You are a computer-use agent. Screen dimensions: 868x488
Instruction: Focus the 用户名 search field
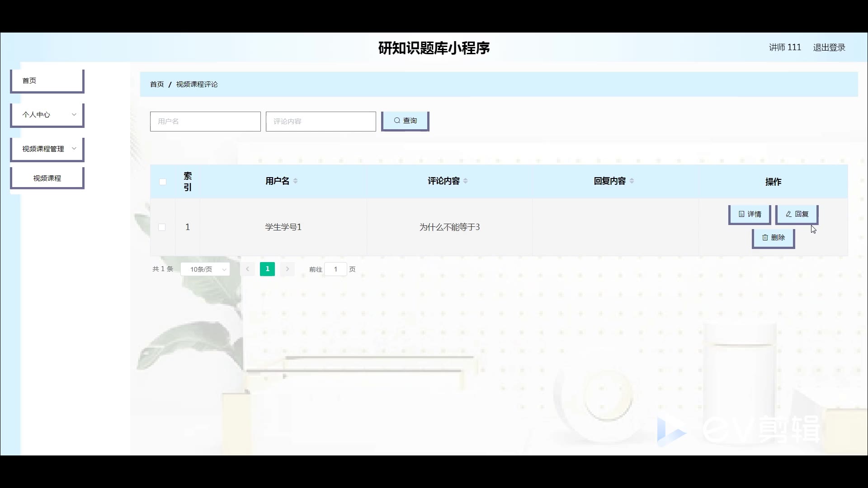click(205, 122)
